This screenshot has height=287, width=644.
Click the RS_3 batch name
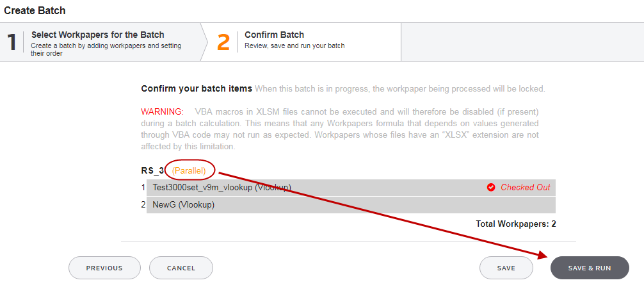(152, 170)
